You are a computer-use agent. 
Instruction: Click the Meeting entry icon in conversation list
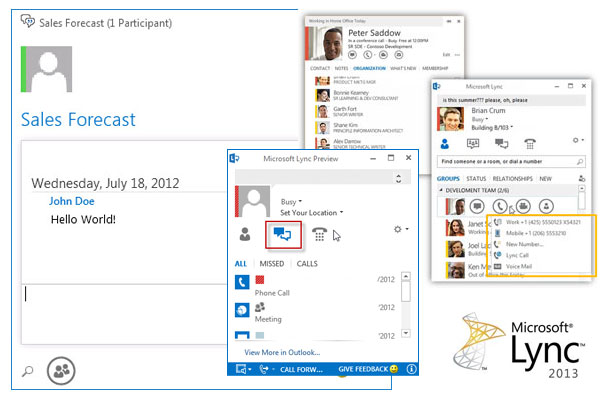242,310
